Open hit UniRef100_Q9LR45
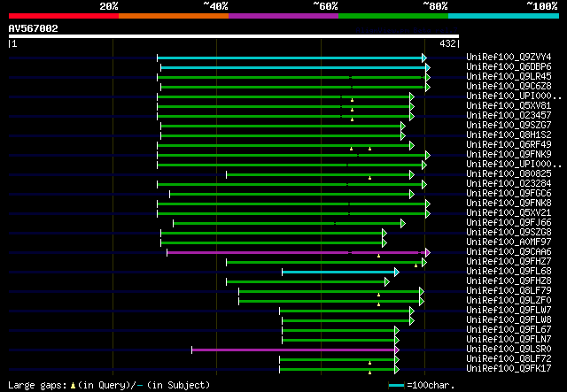Viewport: 567px width, 392px height. click(x=509, y=77)
